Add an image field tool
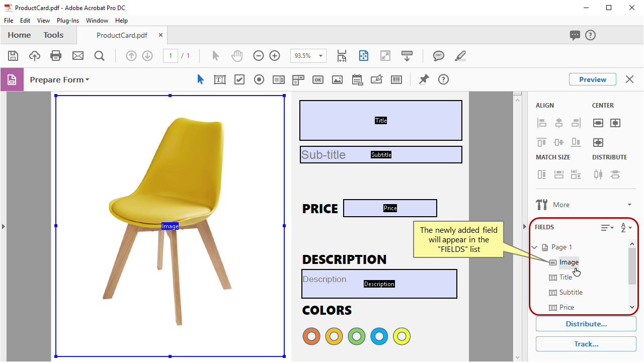644x362 pixels. click(337, 79)
